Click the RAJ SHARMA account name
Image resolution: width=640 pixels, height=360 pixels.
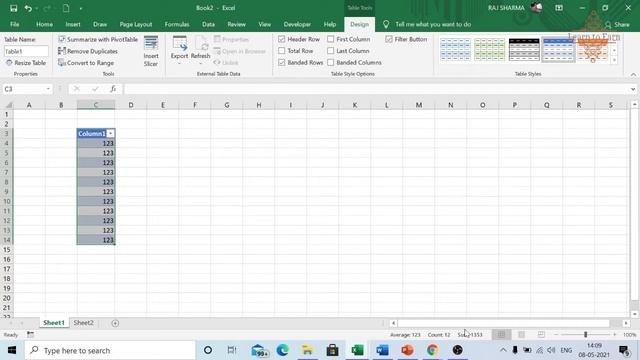(506, 8)
